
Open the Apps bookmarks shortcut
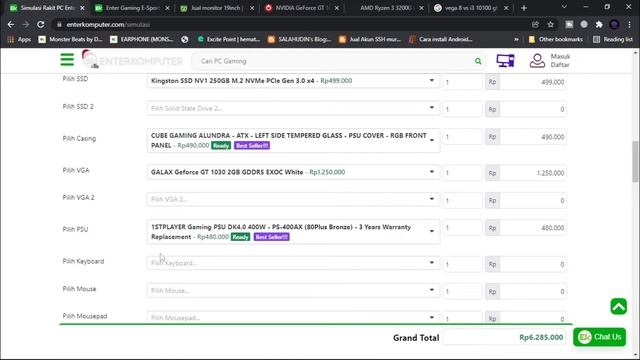coord(19,39)
